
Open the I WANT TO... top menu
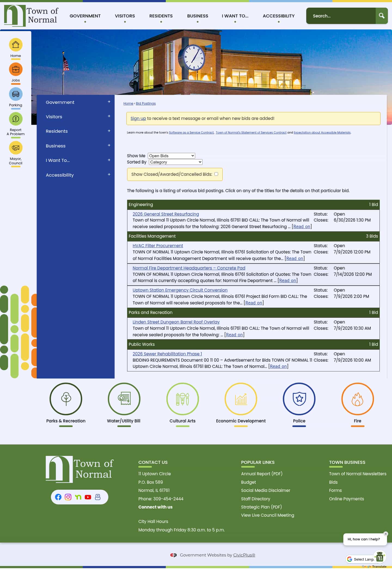tap(235, 16)
